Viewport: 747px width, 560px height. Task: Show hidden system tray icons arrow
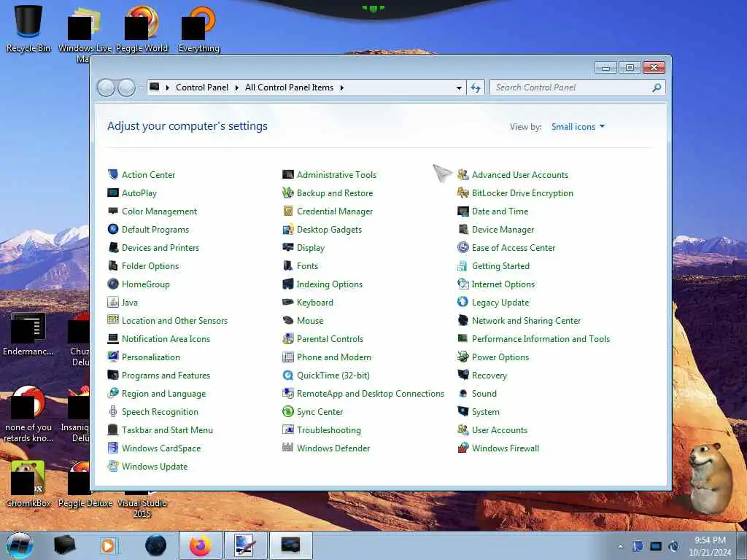pyautogui.click(x=620, y=546)
